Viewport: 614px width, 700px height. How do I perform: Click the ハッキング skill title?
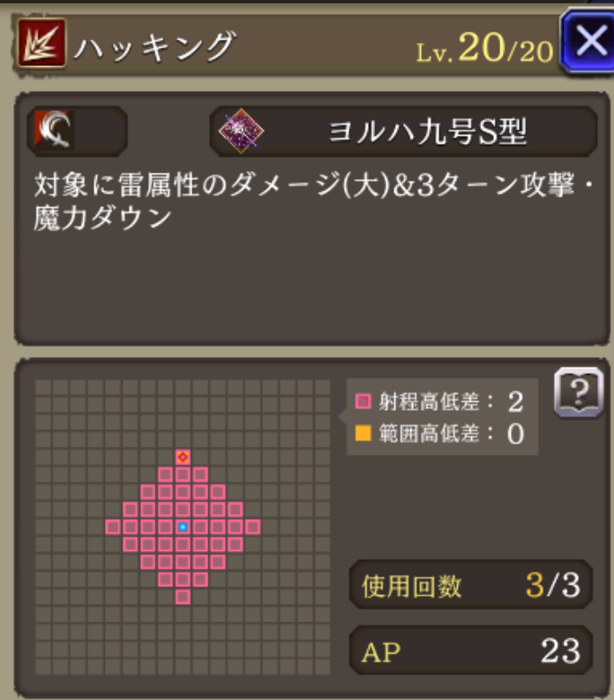(154, 46)
